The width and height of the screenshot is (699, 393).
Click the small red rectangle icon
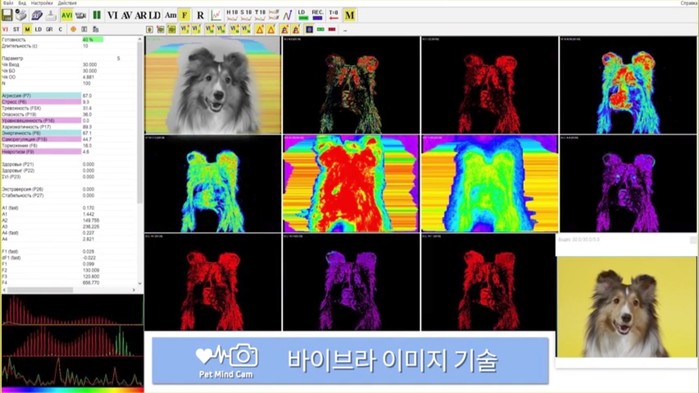[332, 29]
